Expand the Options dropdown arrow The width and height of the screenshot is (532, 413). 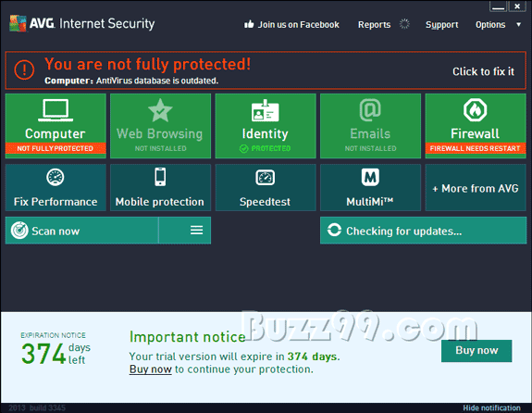tap(518, 24)
